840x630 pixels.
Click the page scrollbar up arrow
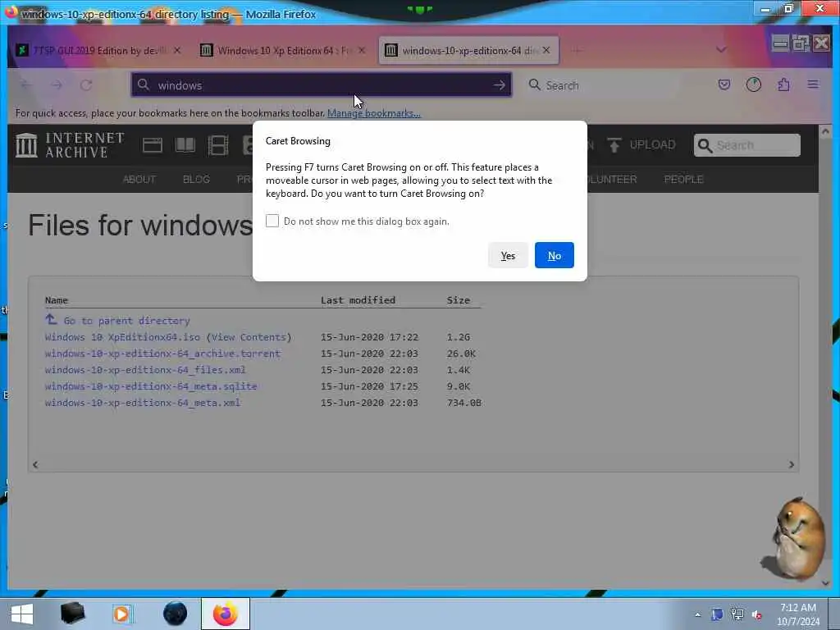(x=825, y=130)
